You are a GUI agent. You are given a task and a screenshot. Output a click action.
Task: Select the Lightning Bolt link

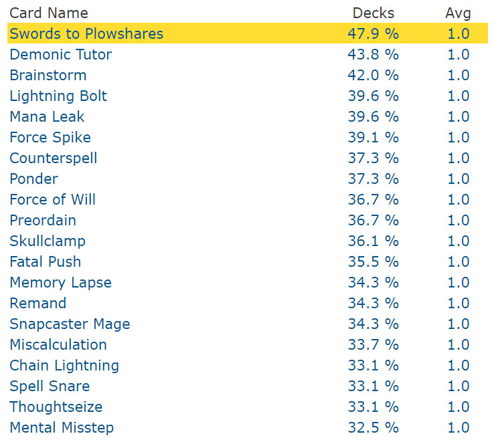(x=58, y=96)
